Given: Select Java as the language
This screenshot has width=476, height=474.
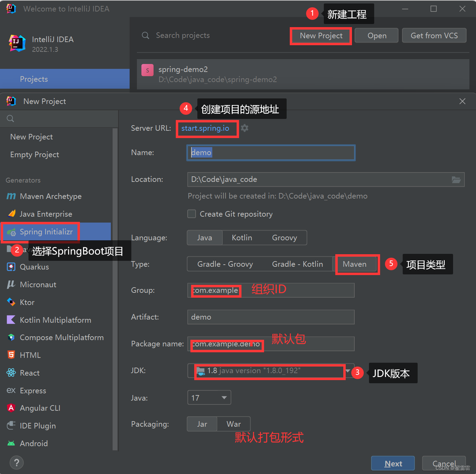Looking at the screenshot, I should pyautogui.click(x=205, y=238).
